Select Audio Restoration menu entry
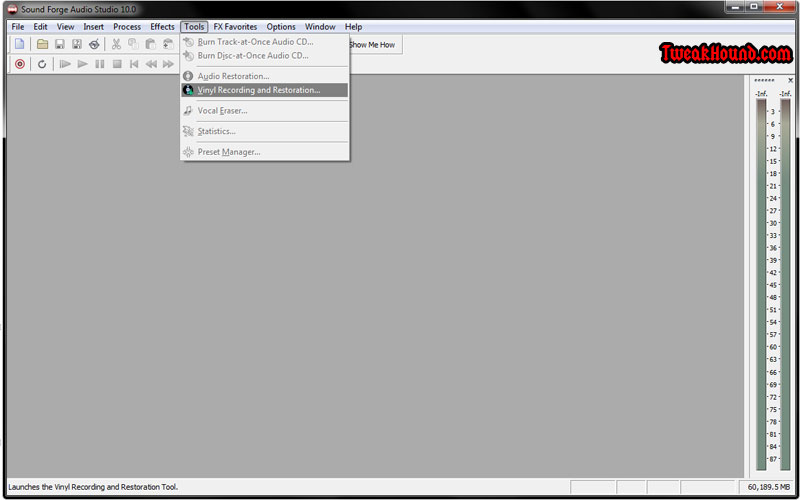 click(x=265, y=76)
